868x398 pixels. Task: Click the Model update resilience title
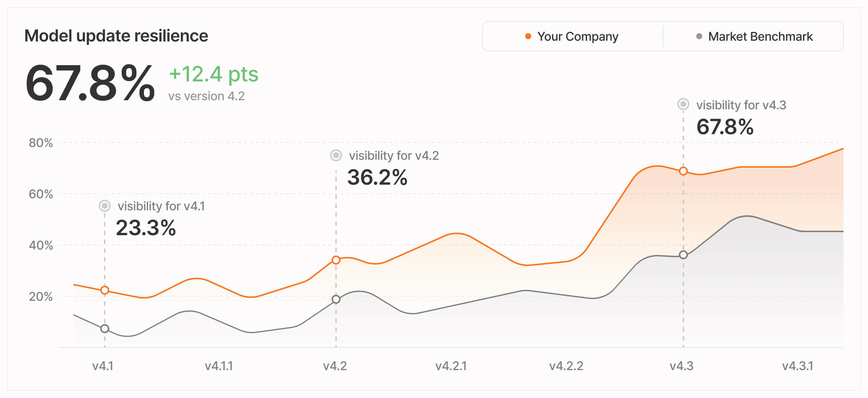pyautogui.click(x=116, y=36)
